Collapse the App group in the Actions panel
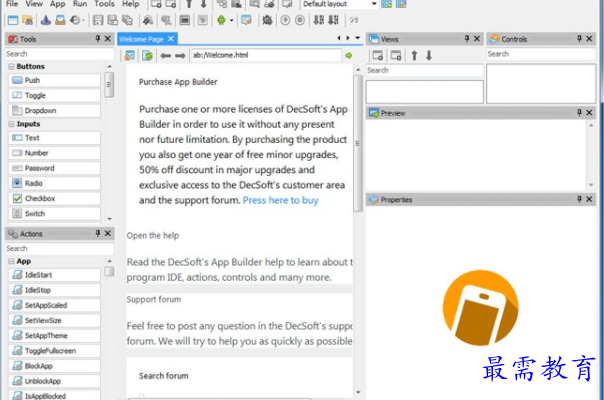Screen dimensions: 604x400 [x=11, y=261]
